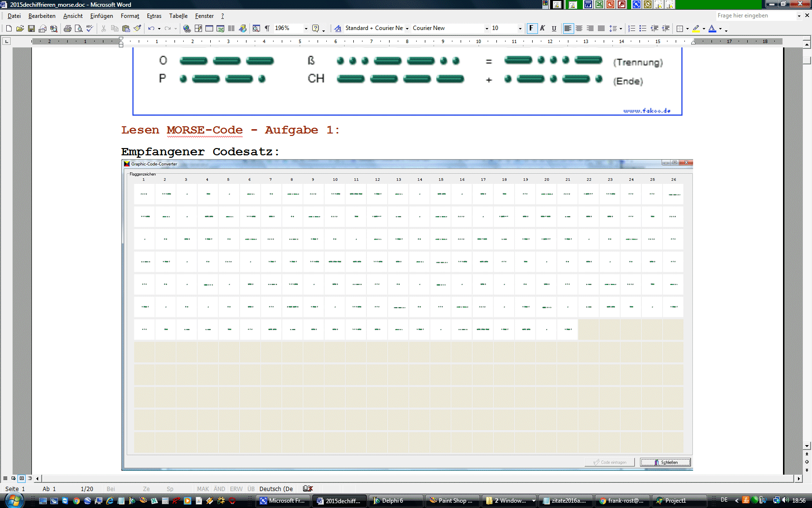Open the Project1 taskbar window
Viewport: 812px width, 508px height.
(678, 501)
